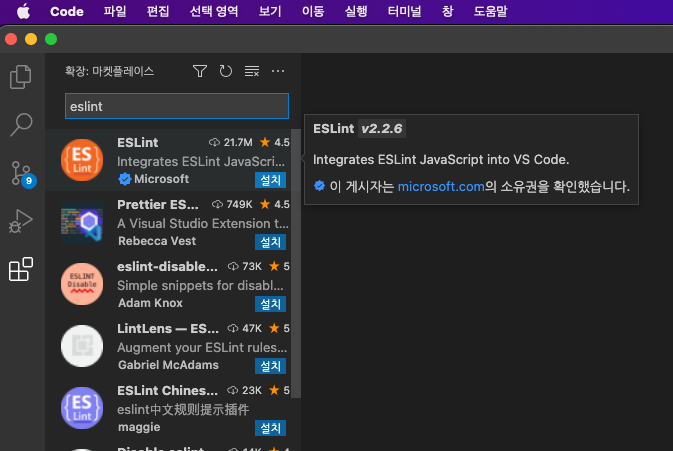Open the 도움말 menu
Image resolution: width=673 pixels, height=451 pixels.
coord(490,12)
